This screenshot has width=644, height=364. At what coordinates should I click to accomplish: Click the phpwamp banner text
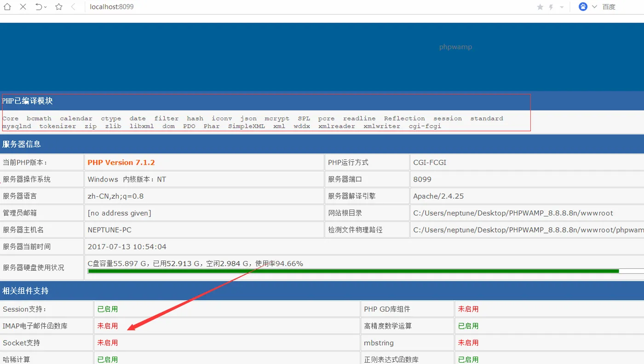tap(455, 47)
